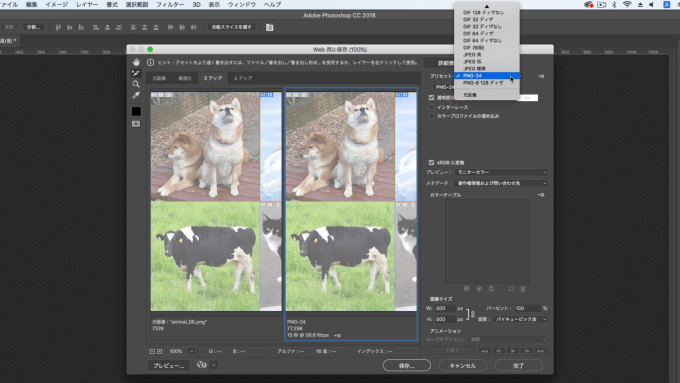Click the map selected colors to transparent icon

click(467, 288)
